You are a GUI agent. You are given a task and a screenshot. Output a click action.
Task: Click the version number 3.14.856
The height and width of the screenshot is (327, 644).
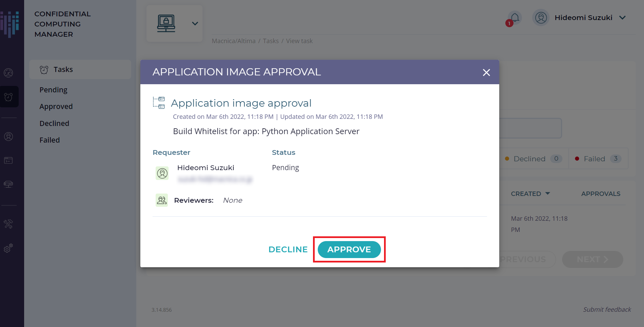[161, 310]
